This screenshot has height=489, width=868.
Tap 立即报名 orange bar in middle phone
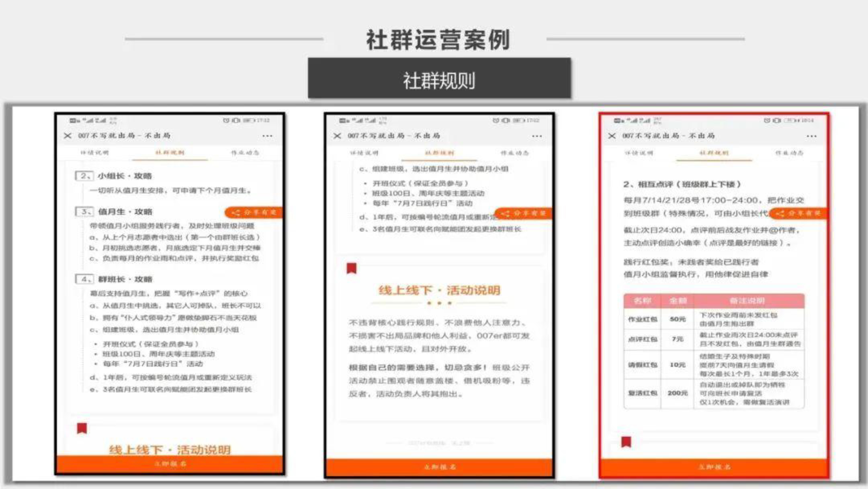click(x=439, y=467)
